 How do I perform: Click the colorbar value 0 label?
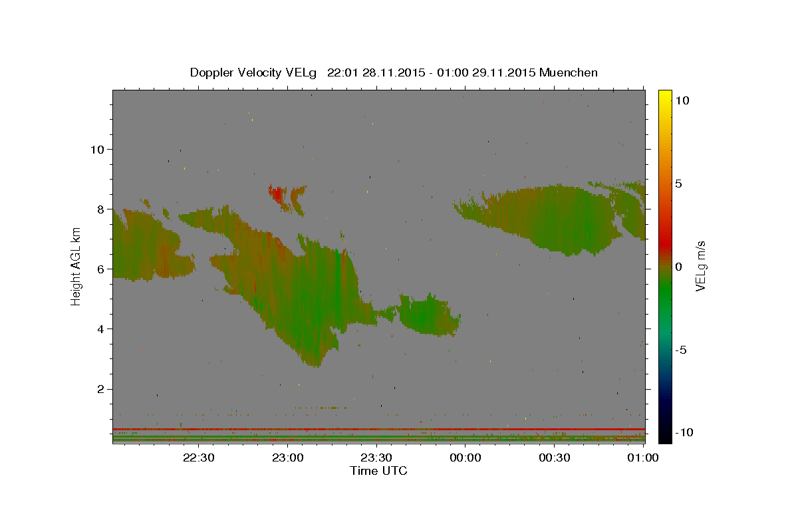pyautogui.click(x=679, y=266)
